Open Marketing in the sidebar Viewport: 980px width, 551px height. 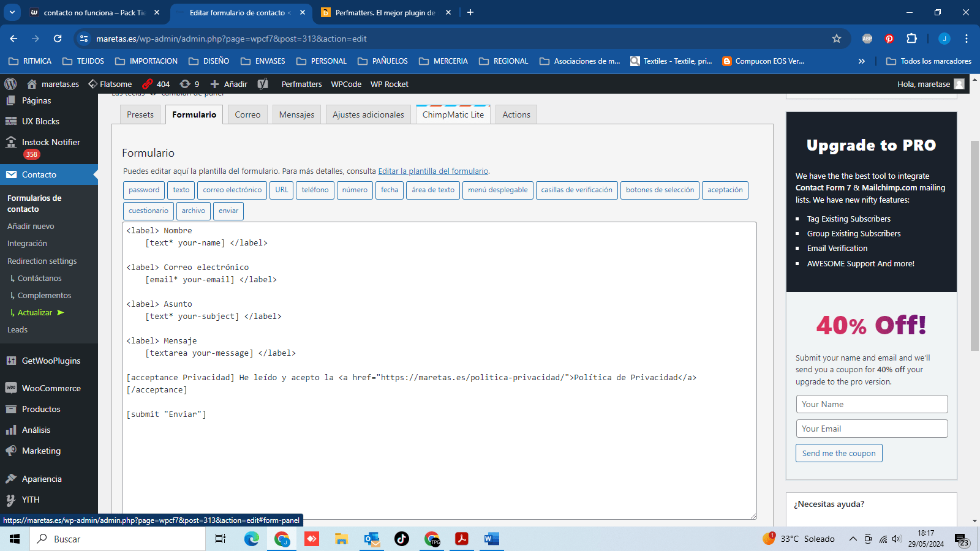click(x=41, y=451)
